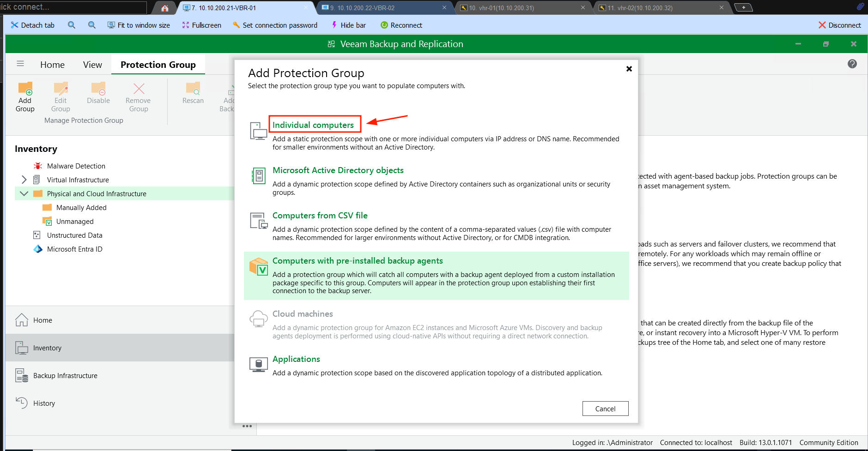Switch to vhr-02(10.10.200.32) session tab
868x451 pixels.
click(662, 8)
